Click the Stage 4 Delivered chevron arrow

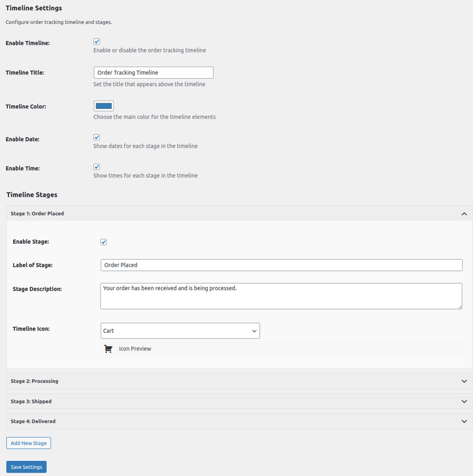pyautogui.click(x=464, y=421)
